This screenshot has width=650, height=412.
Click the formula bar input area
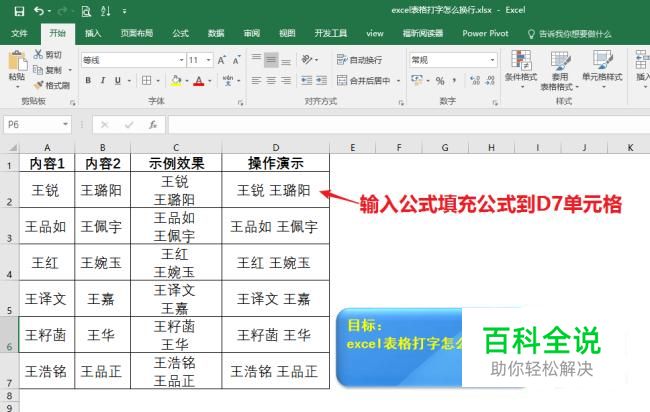pos(408,124)
